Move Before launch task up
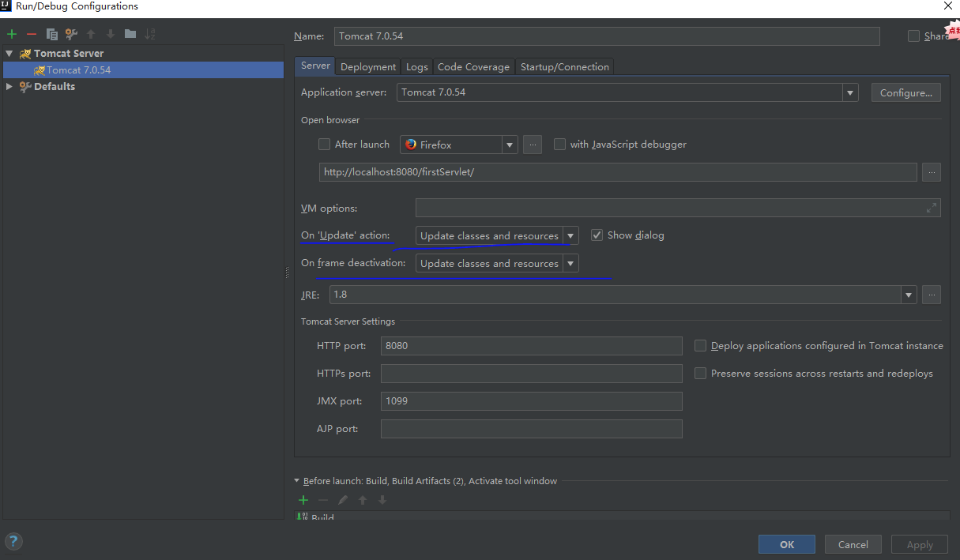 [x=363, y=500]
